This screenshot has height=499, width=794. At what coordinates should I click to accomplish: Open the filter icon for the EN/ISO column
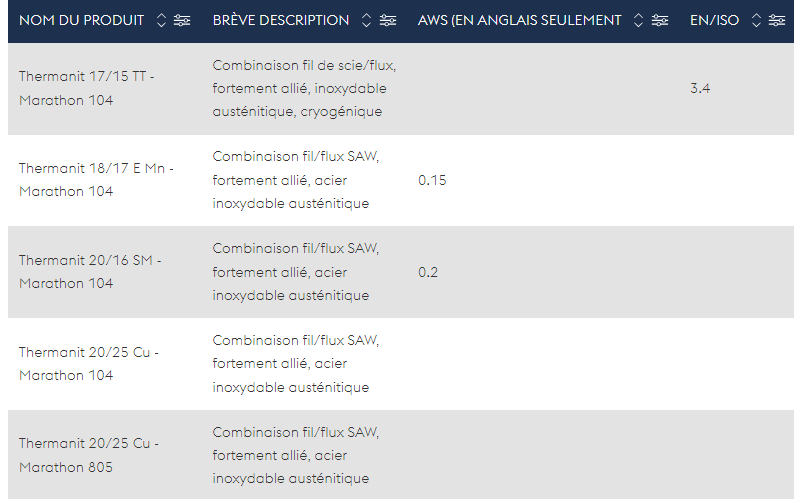pyautogui.click(x=777, y=21)
